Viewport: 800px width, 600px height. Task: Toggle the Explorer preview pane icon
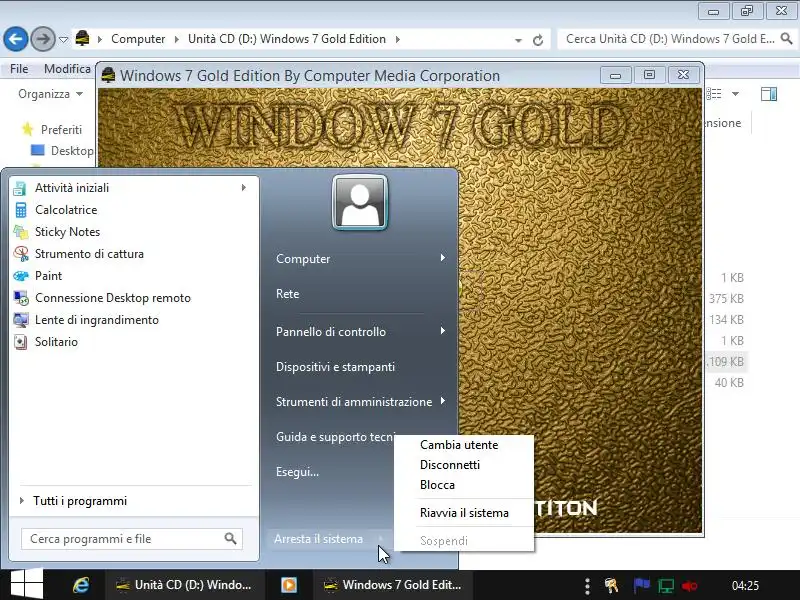pos(769,94)
